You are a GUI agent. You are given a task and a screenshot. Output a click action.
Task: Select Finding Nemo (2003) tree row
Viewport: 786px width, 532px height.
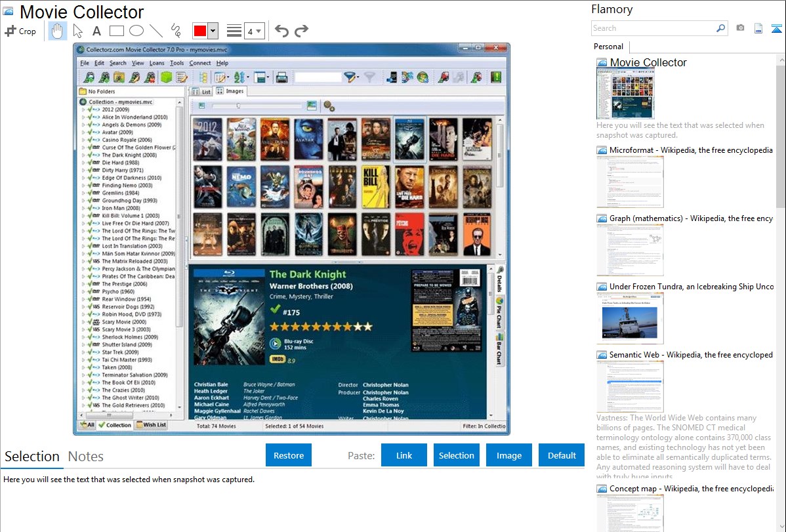coord(127,185)
